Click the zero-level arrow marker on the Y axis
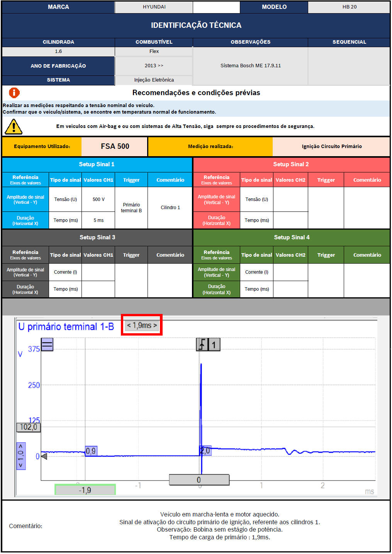Viewport: 392px width, 554px height. point(44,457)
